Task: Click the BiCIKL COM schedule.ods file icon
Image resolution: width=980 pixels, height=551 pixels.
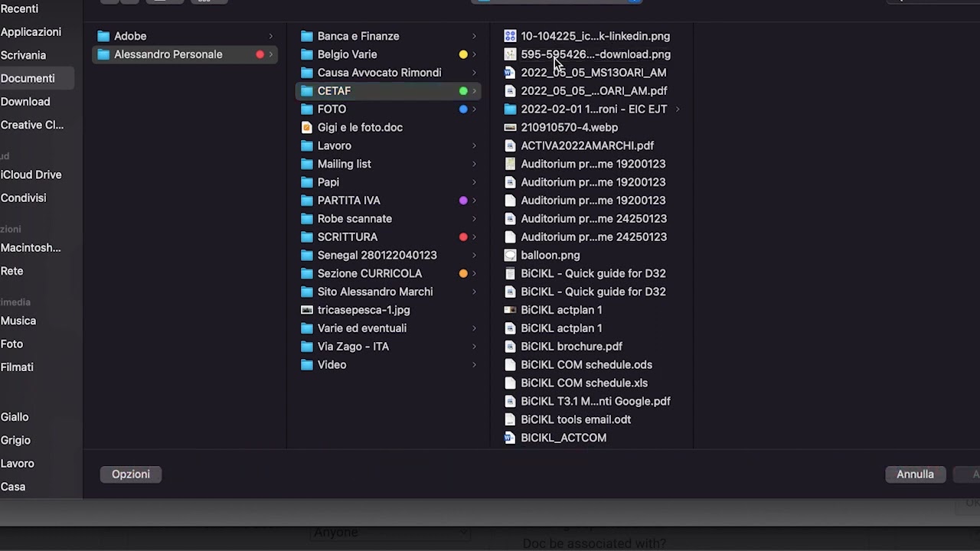Action: 510,365
